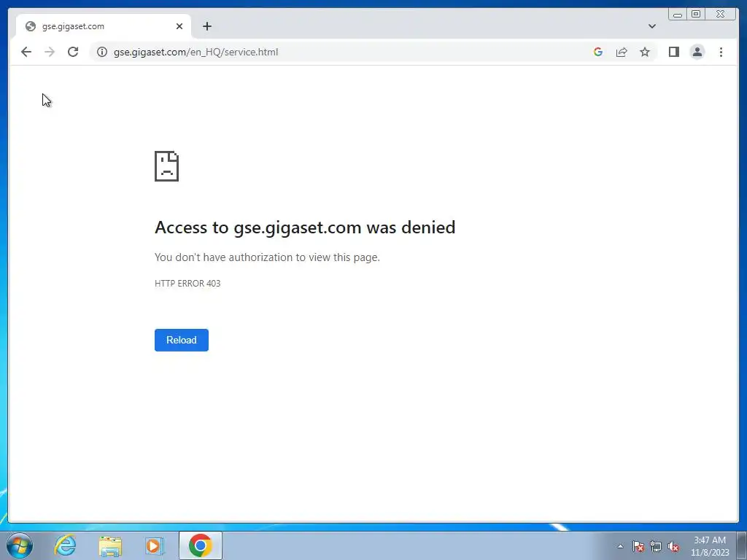Screen dimensions: 747x560
Task: Click the Google icon in address bar
Action: point(598,52)
